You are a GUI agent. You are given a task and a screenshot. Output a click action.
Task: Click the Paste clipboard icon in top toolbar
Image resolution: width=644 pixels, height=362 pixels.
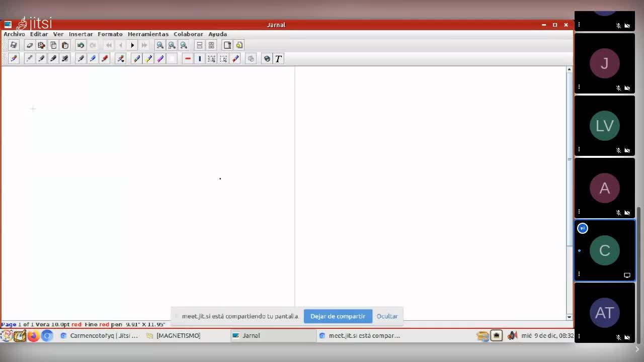tap(65, 45)
